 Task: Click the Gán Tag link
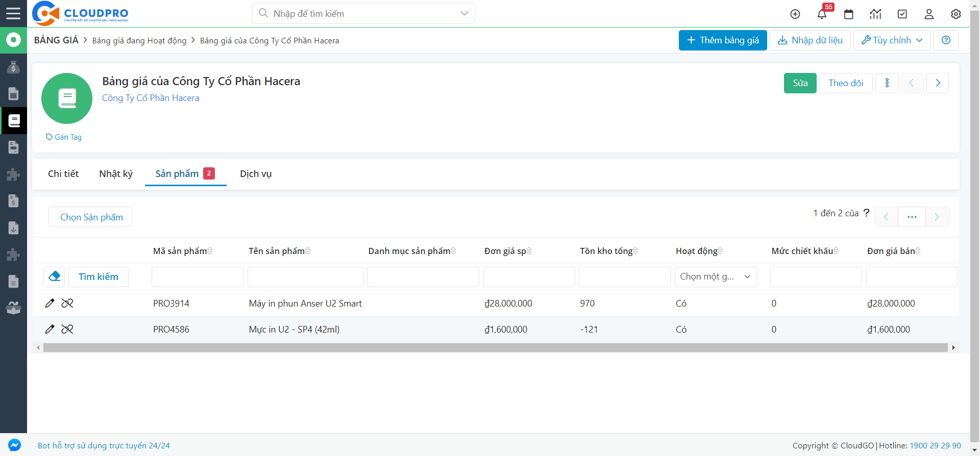click(64, 137)
